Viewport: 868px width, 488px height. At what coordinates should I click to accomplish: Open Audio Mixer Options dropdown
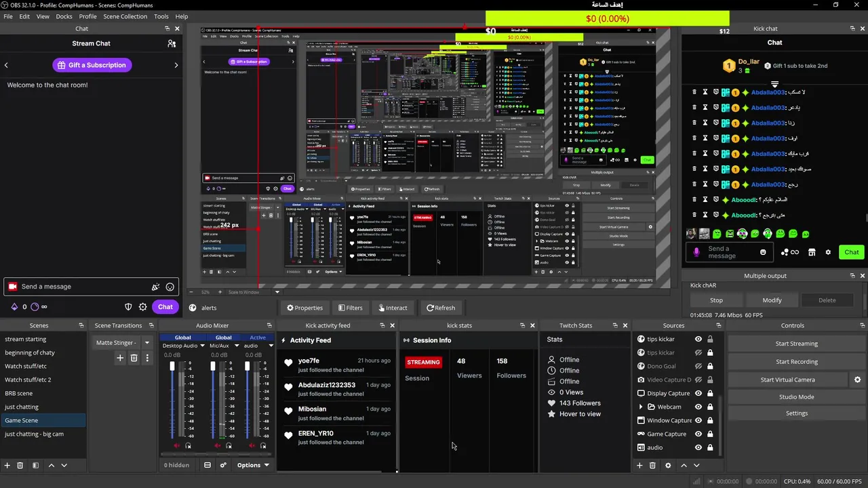coord(252,465)
